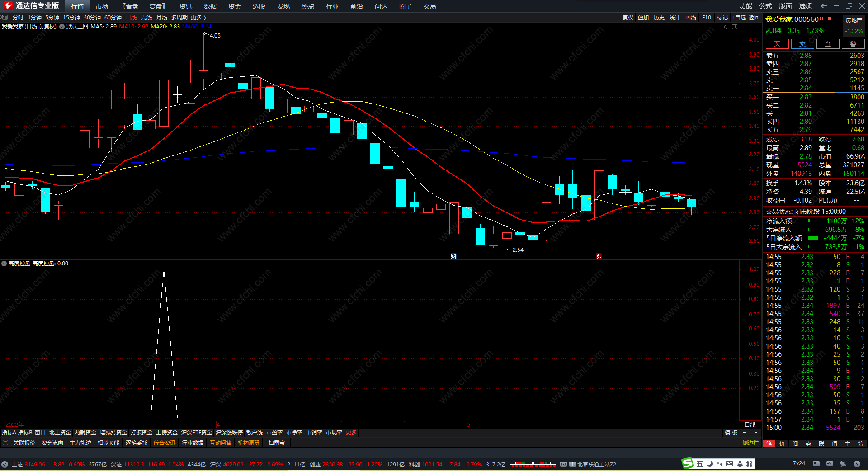Screen dimensions: 868x471
Task: Toggle the Sogou punctuation mode icon
Action: pyautogui.click(x=719, y=464)
